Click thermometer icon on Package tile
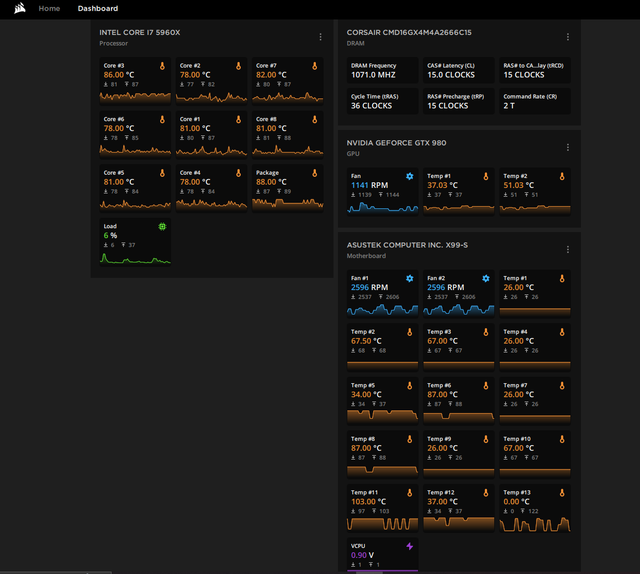Image resolution: width=640 pixels, height=574 pixels. click(315, 173)
